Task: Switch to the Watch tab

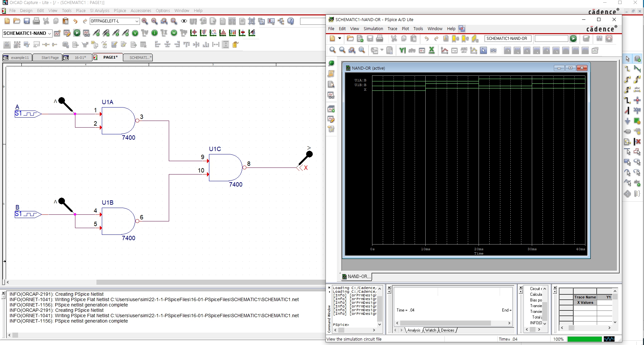Action: coord(431,330)
